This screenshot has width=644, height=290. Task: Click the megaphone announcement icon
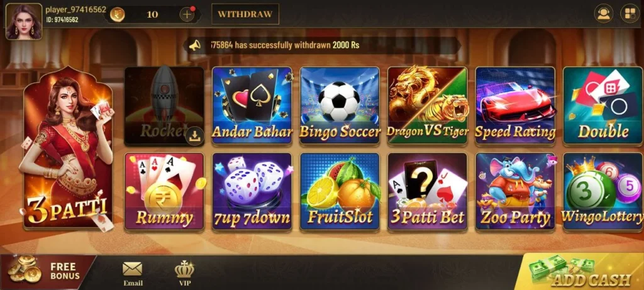pyautogui.click(x=195, y=45)
